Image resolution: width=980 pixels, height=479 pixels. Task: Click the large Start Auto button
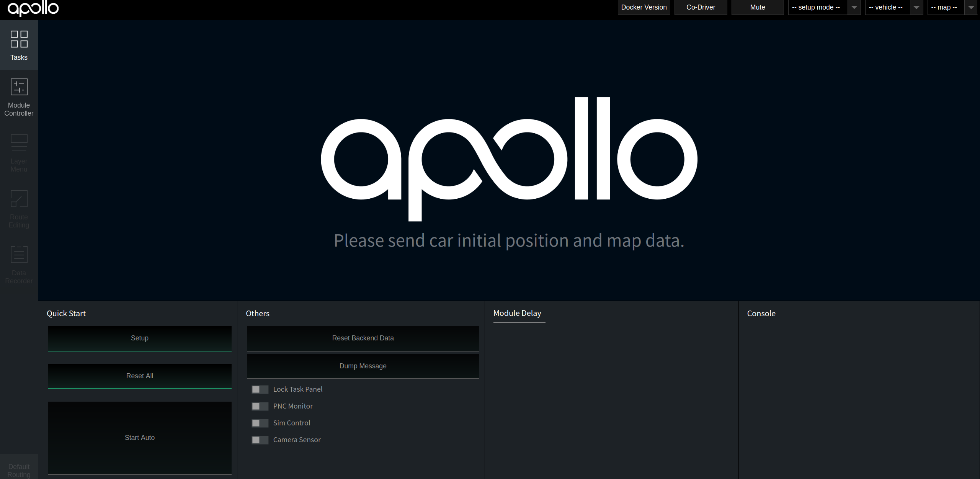[x=139, y=437]
